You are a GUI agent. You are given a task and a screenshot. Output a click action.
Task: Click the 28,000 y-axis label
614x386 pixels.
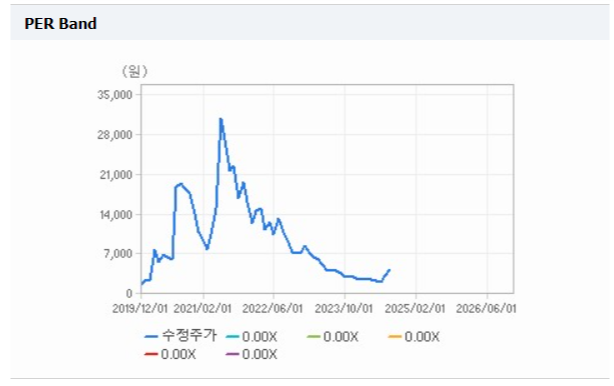(115, 135)
